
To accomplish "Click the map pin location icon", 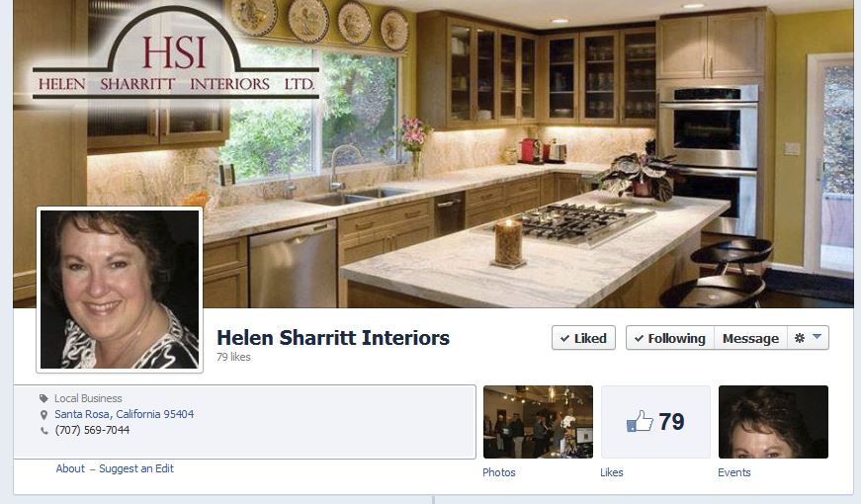I will click(x=43, y=414).
